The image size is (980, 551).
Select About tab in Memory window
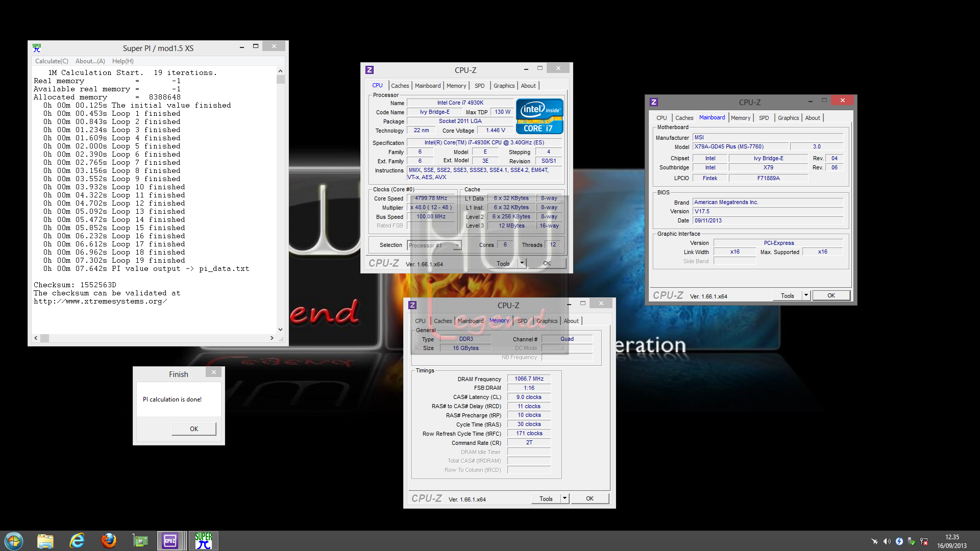pyautogui.click(x=571, y=321)
